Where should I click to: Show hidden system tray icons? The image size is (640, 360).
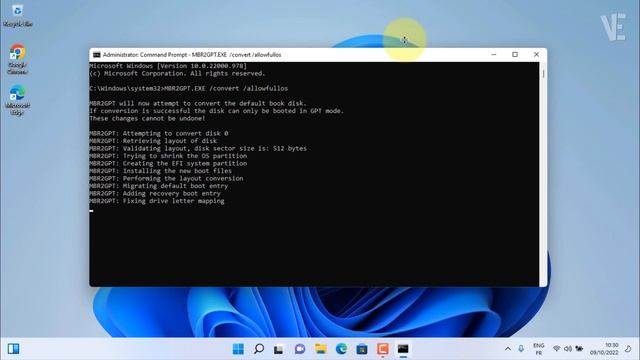508,349
